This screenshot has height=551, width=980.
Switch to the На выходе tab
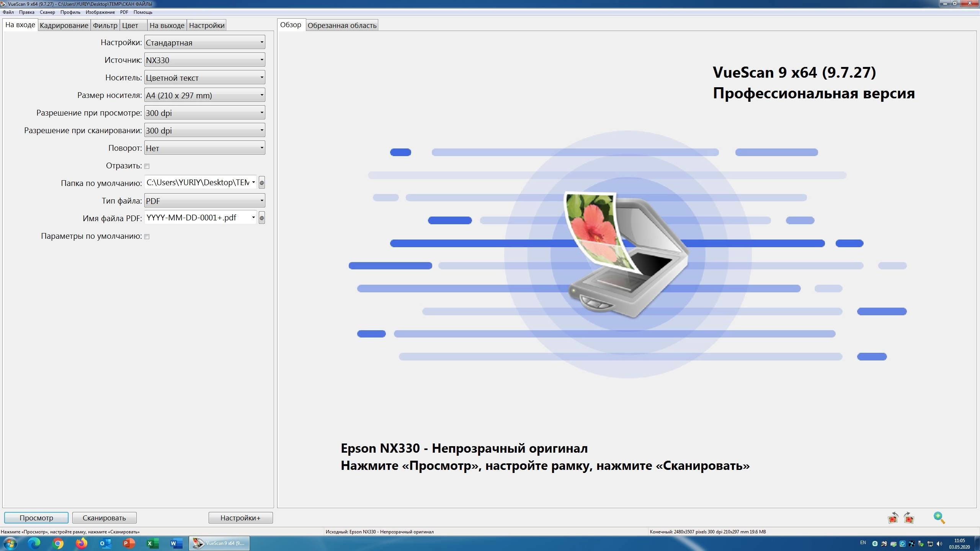click(167, 25)
